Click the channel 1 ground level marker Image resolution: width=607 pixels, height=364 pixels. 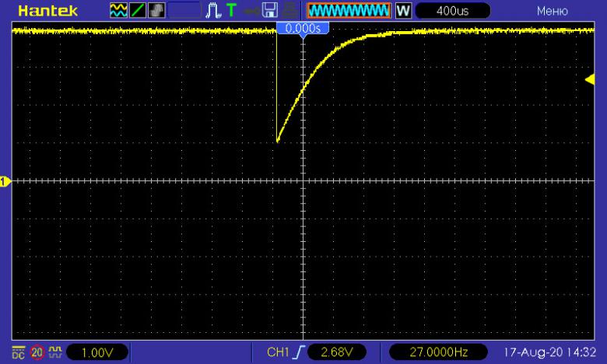tap(5, 181)
